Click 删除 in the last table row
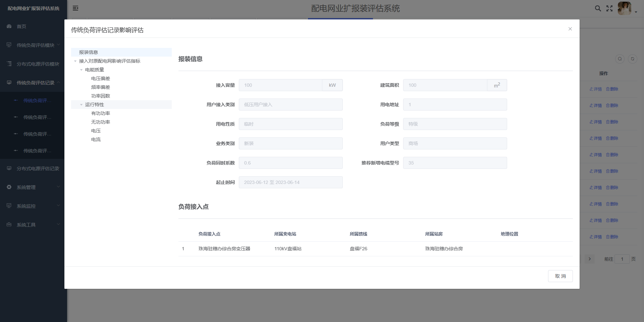The width and height of the screenshot is (644, 322). click(x=612, y=237)
